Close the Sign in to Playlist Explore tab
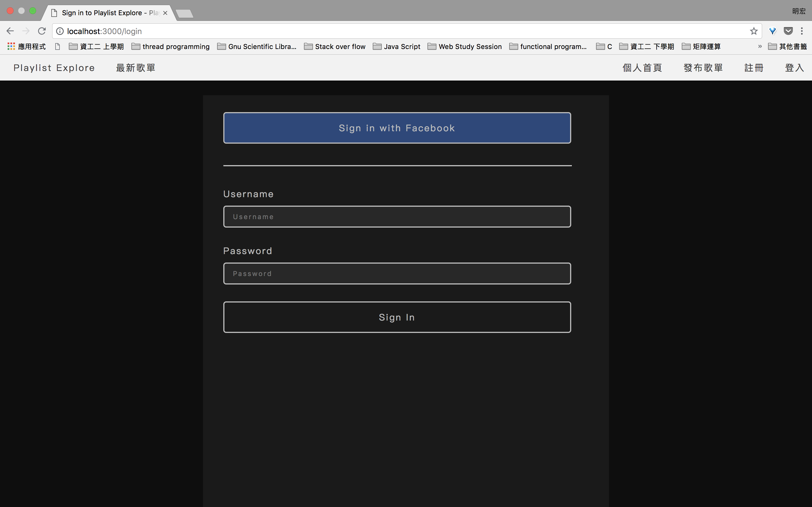 pyautogui.click(x=165, y=13)
